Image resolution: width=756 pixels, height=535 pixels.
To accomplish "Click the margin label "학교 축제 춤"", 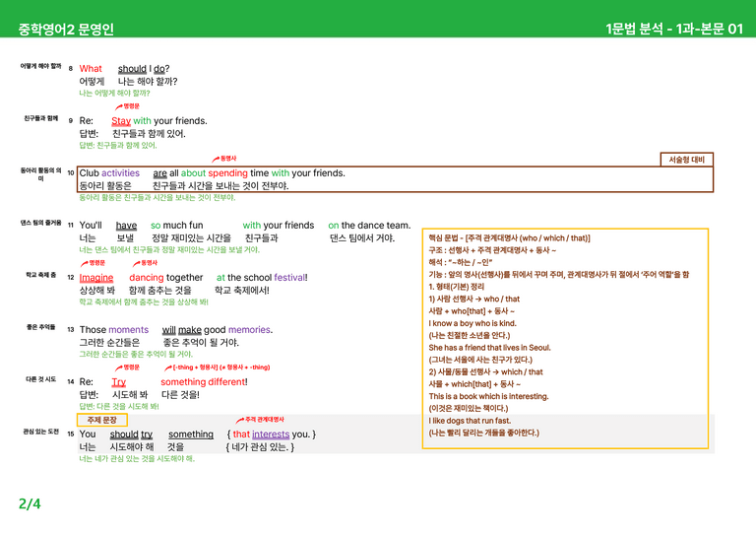I will click(x=41, y=275).
